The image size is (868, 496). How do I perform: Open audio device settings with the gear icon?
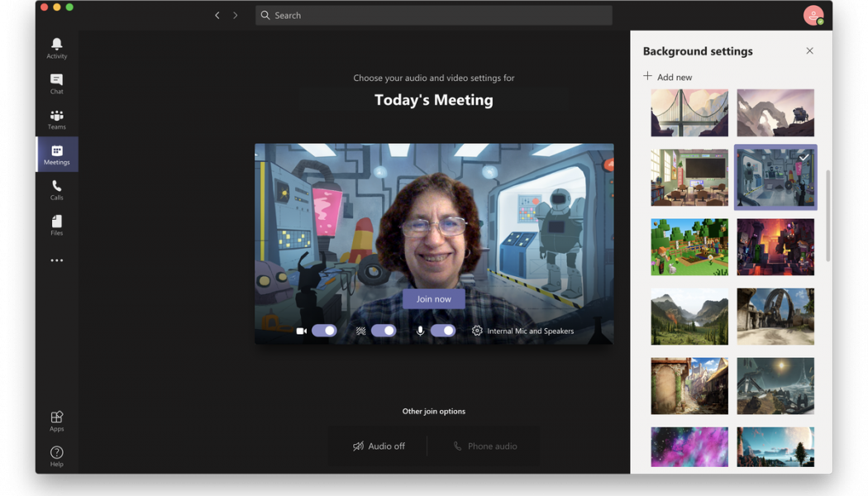[477, 330]
